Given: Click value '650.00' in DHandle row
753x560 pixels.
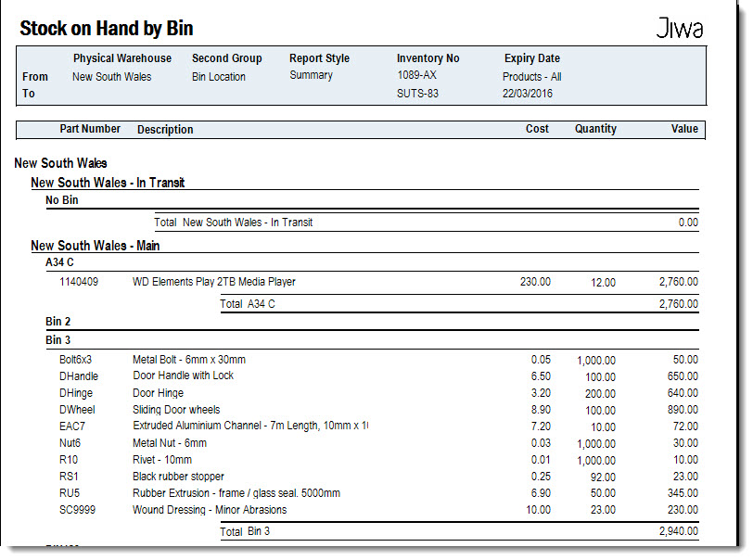Looking at the screenshot, I should (x=683, y=376).
